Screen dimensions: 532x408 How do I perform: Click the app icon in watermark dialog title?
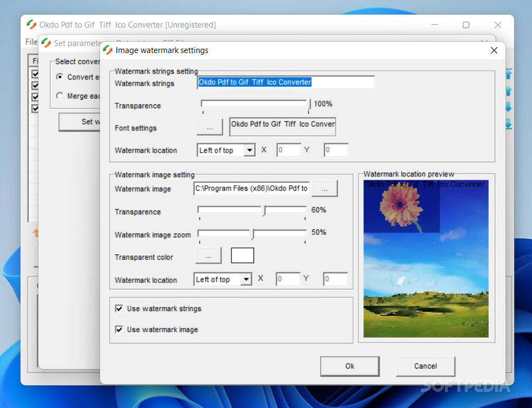108,50
